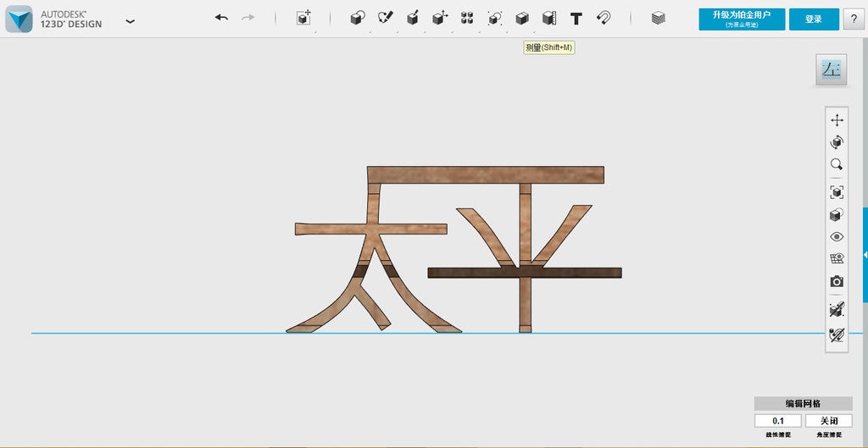The image size is (868, 448).
Task: Select the Zoom magnifier tool
Action: pos(837,164)
